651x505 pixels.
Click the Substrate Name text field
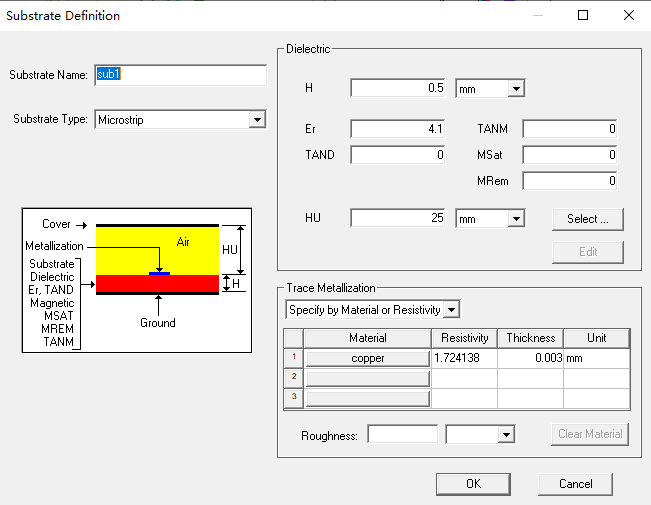click(180, 75)
